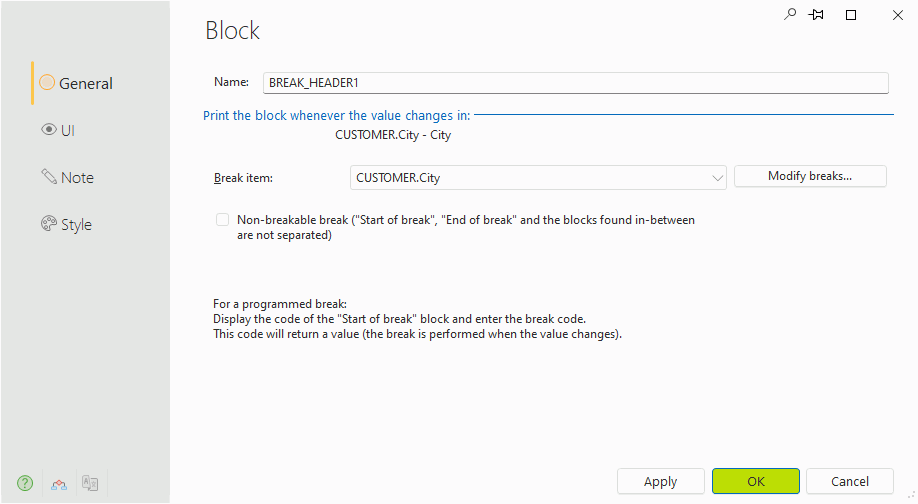Click the Name field containing BREAK_HEADER1
Screen dimensions: 918x504
(x=576, y=83)
